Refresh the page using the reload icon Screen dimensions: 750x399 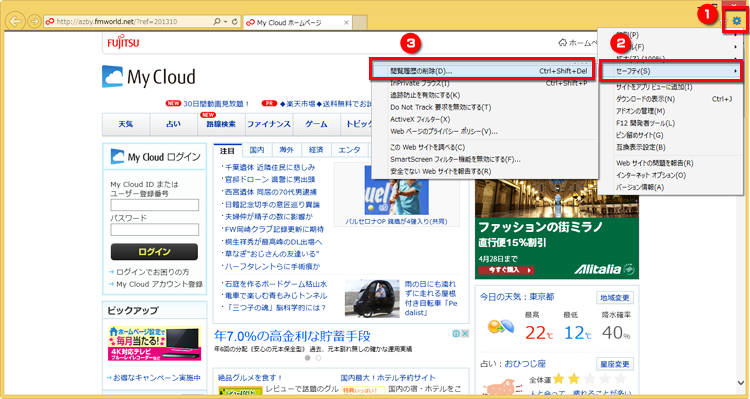pyautogui.click(x=234, y=22)
